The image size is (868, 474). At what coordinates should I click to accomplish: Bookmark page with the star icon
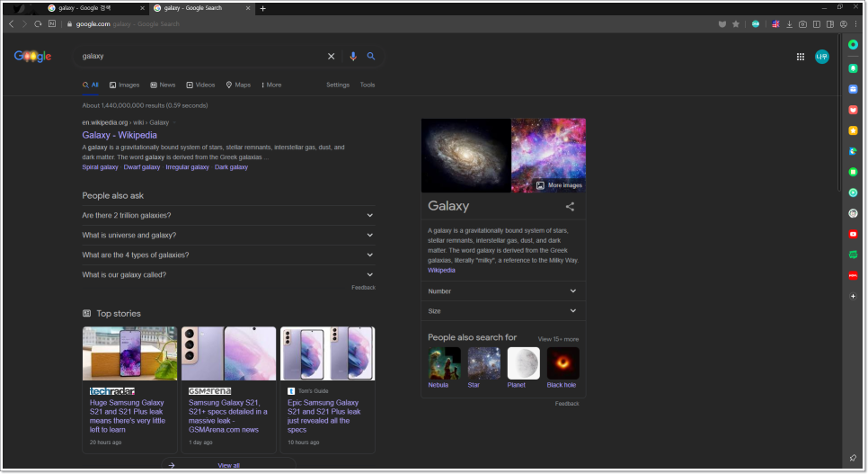coord(736,24)
